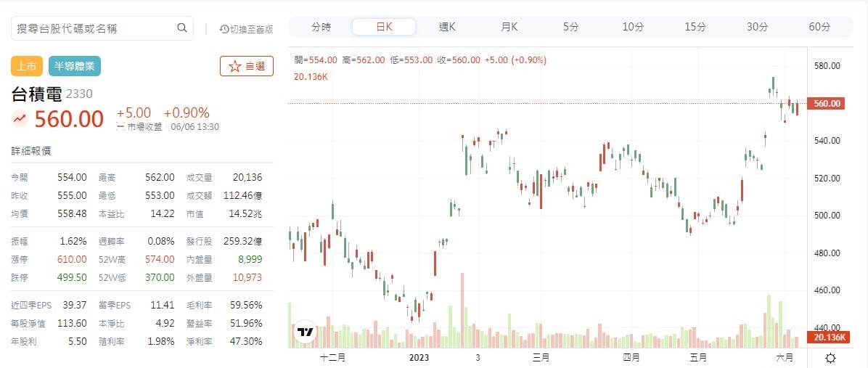Select the 10分 interval tab
Screen dimensions: 868x368
click(633, 27)
